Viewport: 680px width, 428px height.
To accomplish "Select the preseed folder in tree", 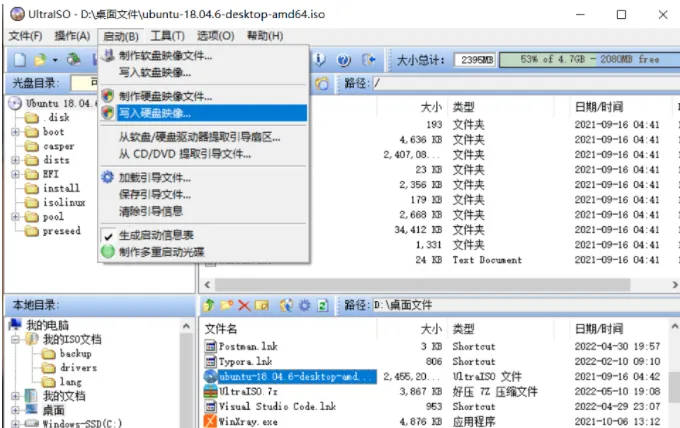I will (53, 231).
